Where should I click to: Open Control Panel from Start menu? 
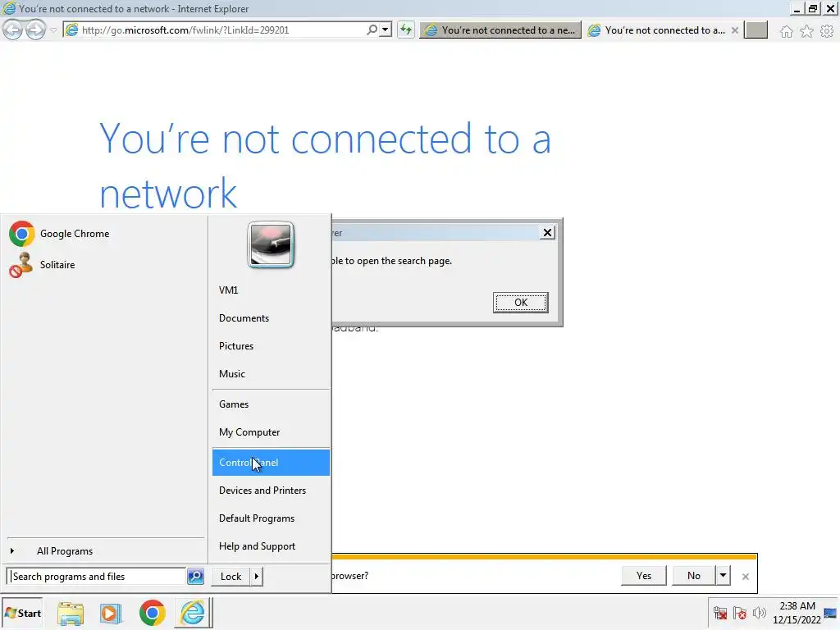click(271, 463)
